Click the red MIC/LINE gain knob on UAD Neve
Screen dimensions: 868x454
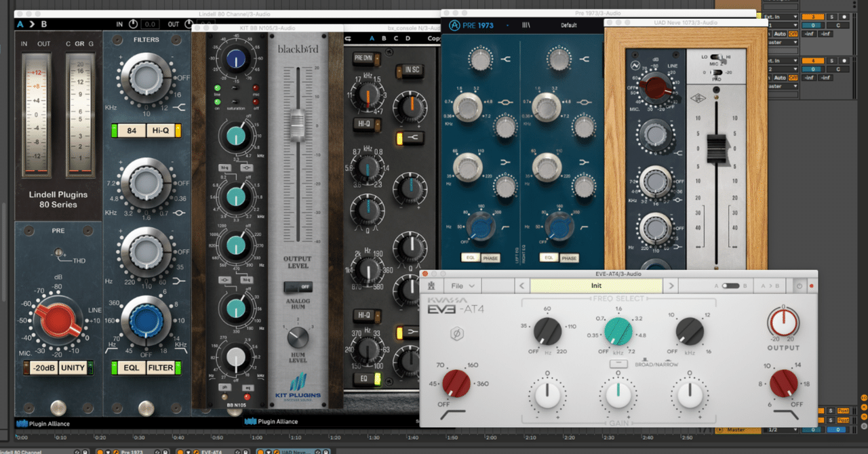click(x=656, y=87)
